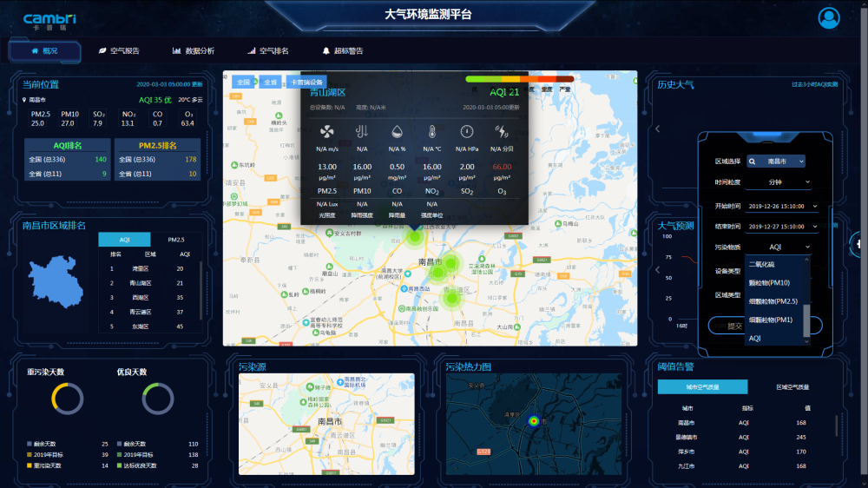Click the 西湖区 ranking row
This screenshot has width=868, height=488.
(148, 298)
